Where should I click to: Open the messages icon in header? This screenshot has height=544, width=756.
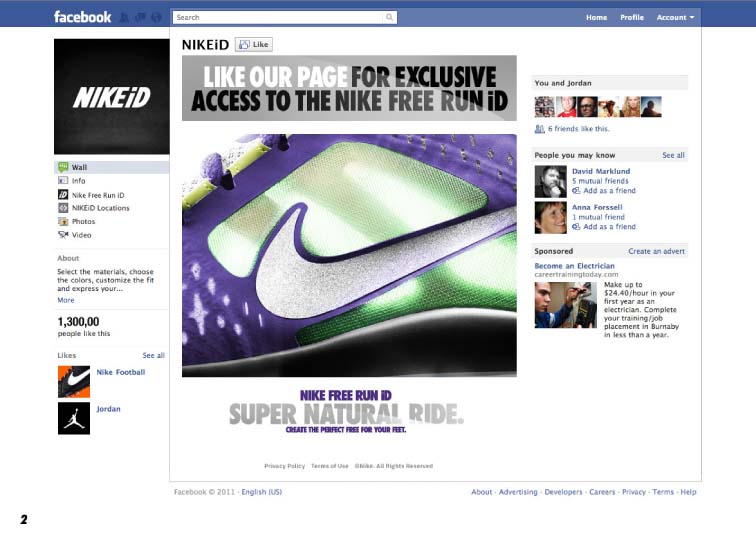coord(140,17)
